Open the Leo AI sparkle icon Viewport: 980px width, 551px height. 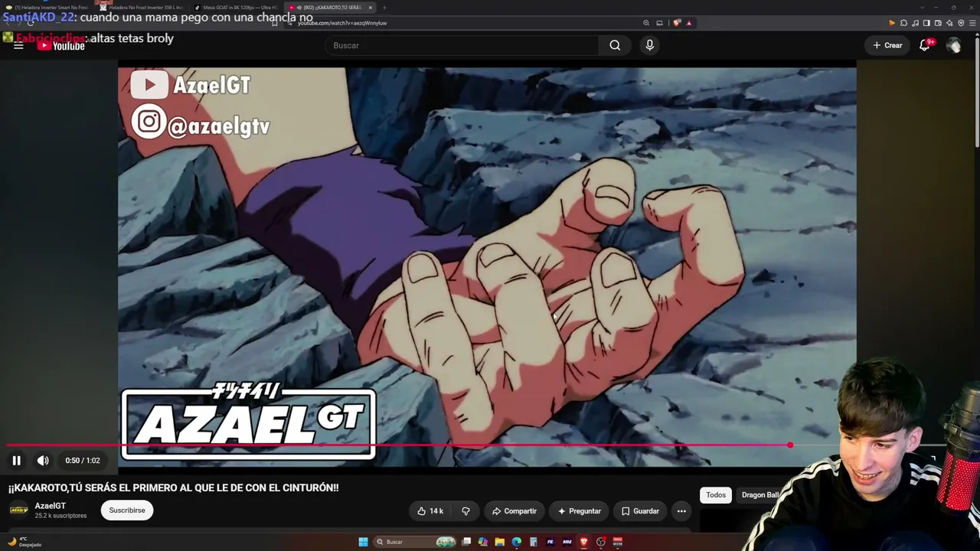[949, 23]
